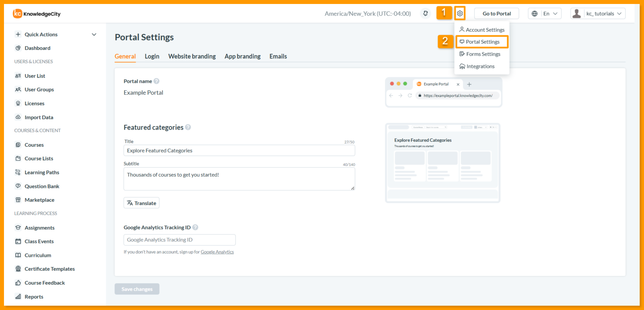Switch to the App branding tab
644x310 pixels.
pos(243,56)
